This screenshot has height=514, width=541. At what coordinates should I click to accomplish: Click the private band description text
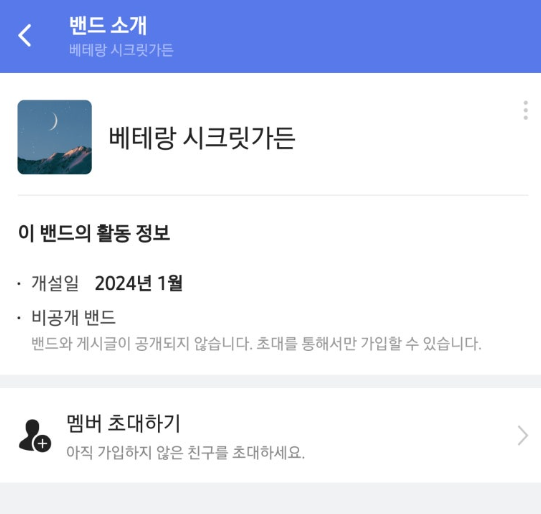(x=256, y=344)
